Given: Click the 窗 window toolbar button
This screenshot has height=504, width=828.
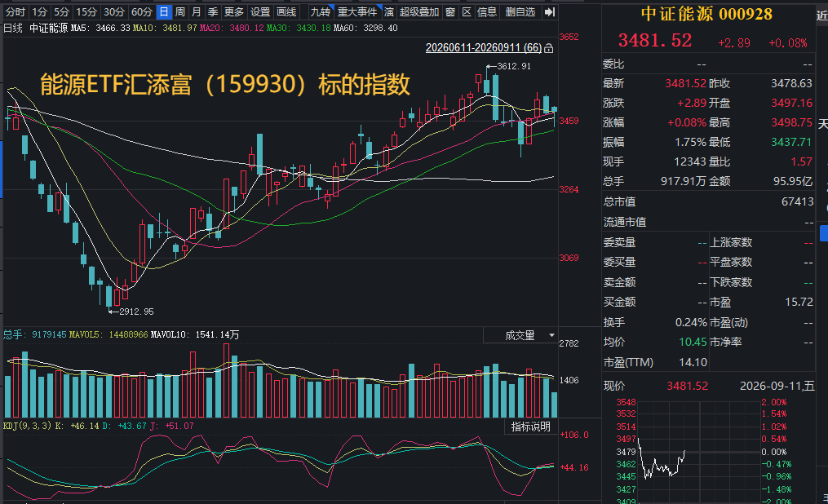Looking at the screenshot, I should coord(450,11).
